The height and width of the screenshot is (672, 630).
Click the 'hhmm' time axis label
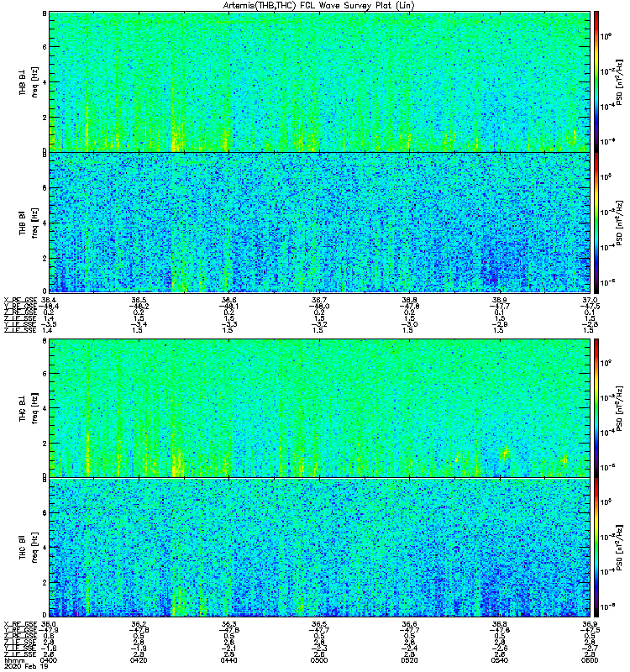15,660
